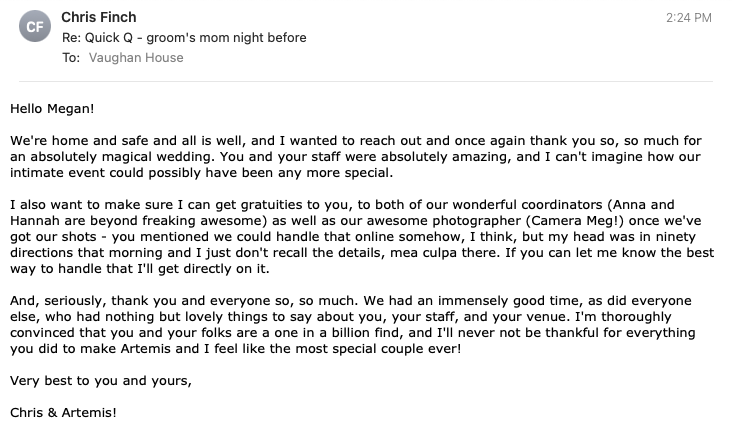Click the 2:24 PM timestamp
The width and height of the screenshot is (732, 427).
tap(688, 18)
